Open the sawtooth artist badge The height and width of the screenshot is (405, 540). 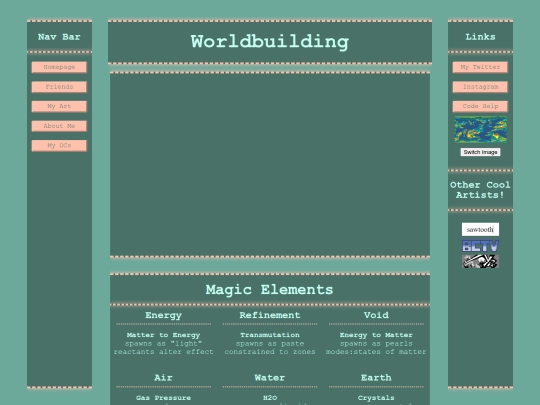pos(480,229)
